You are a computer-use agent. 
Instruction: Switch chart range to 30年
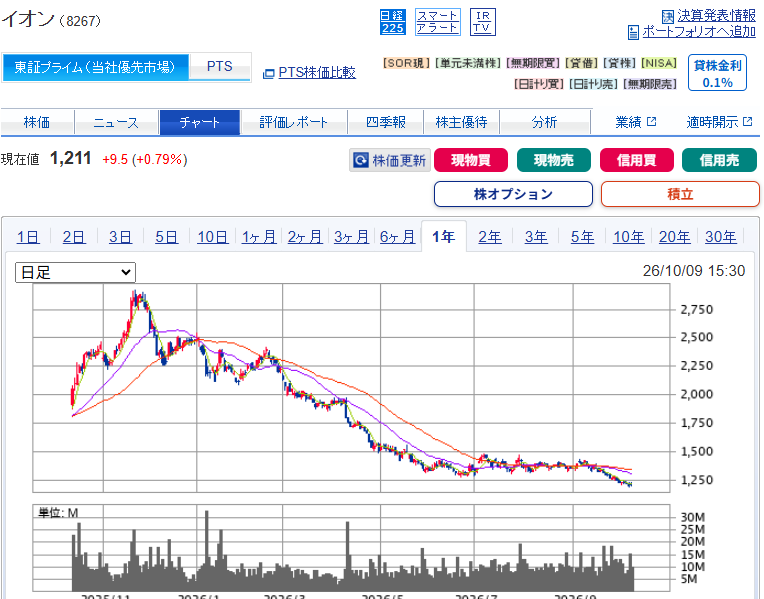(x=721, y=237)
